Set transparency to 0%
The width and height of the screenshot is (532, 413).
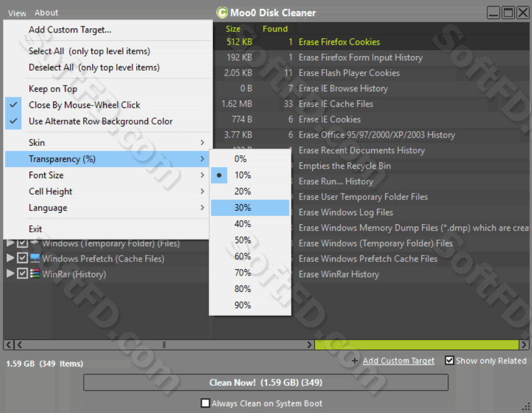[x=250, y=159]
